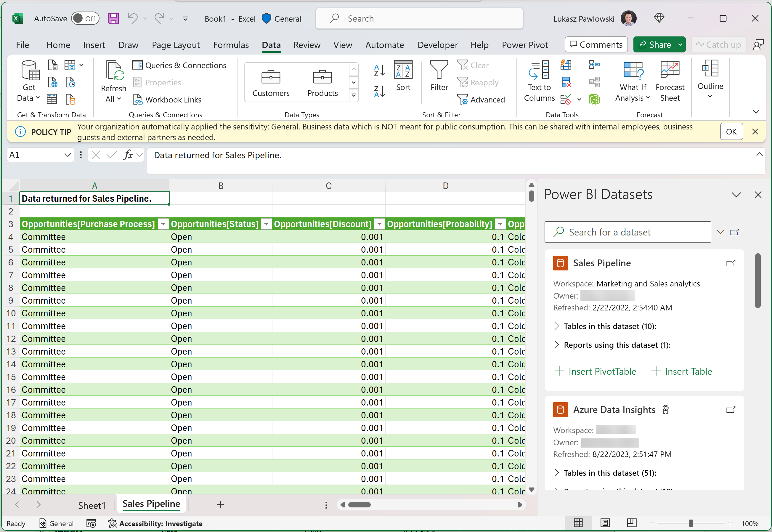Open Accessibility: Investigate checker
Viewport: 772px width, 532px height.
[155, 523]
